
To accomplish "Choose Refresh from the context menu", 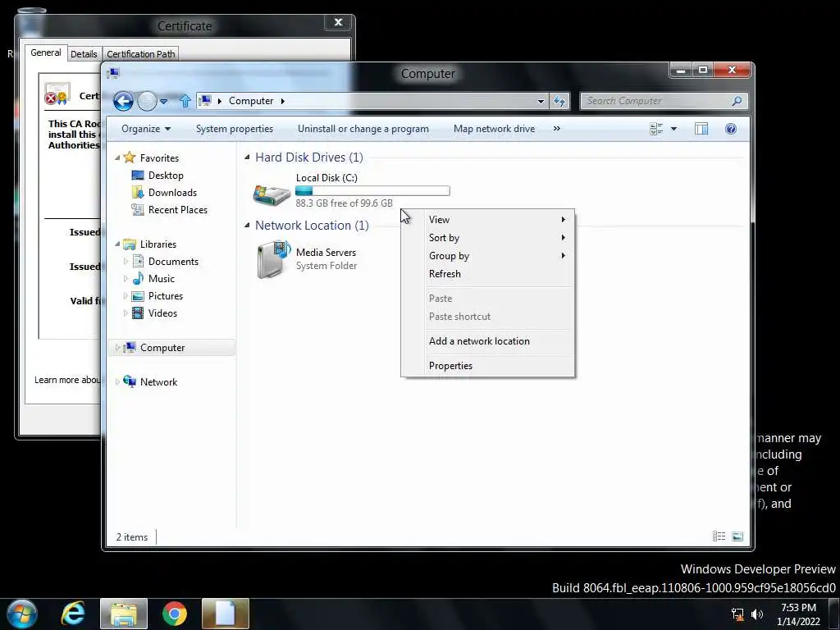I will [487, 274].
